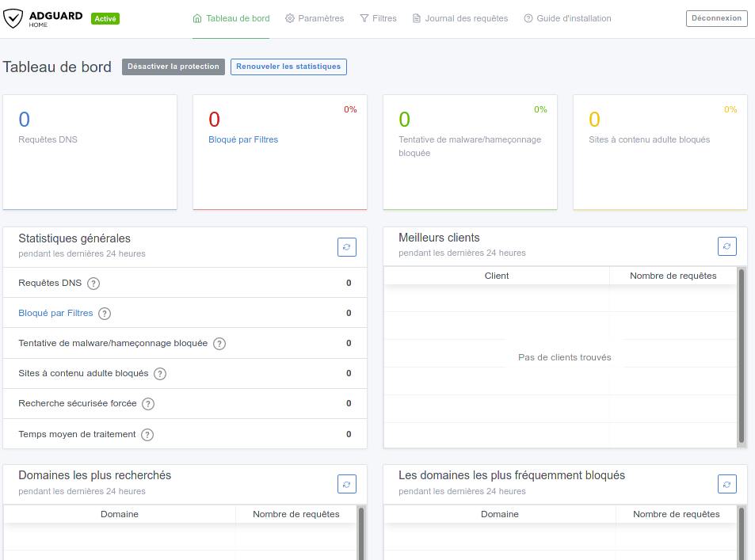The image size is (755, 560).
Task: Refresh the Statistiques générales panel
Action: (346, 247)
